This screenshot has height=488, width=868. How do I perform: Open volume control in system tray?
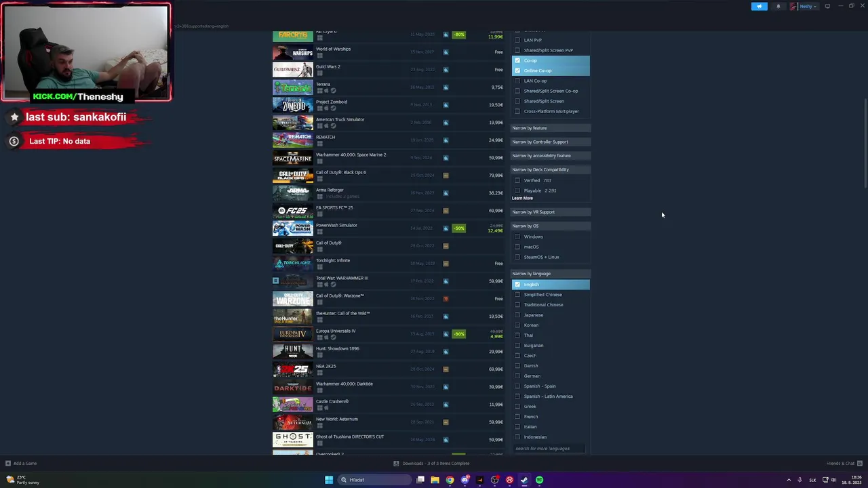[833, 480]
